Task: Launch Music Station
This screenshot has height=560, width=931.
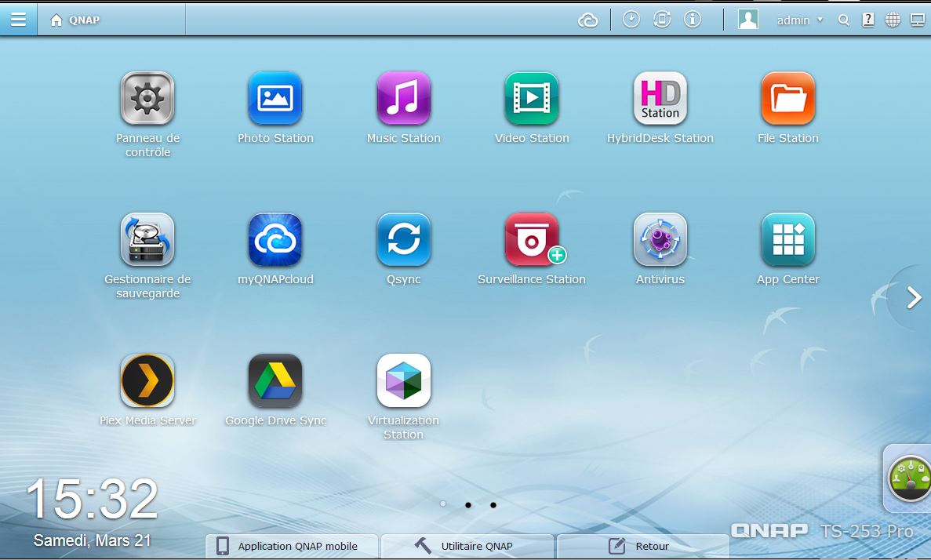Action: click(x=403, y=99)
